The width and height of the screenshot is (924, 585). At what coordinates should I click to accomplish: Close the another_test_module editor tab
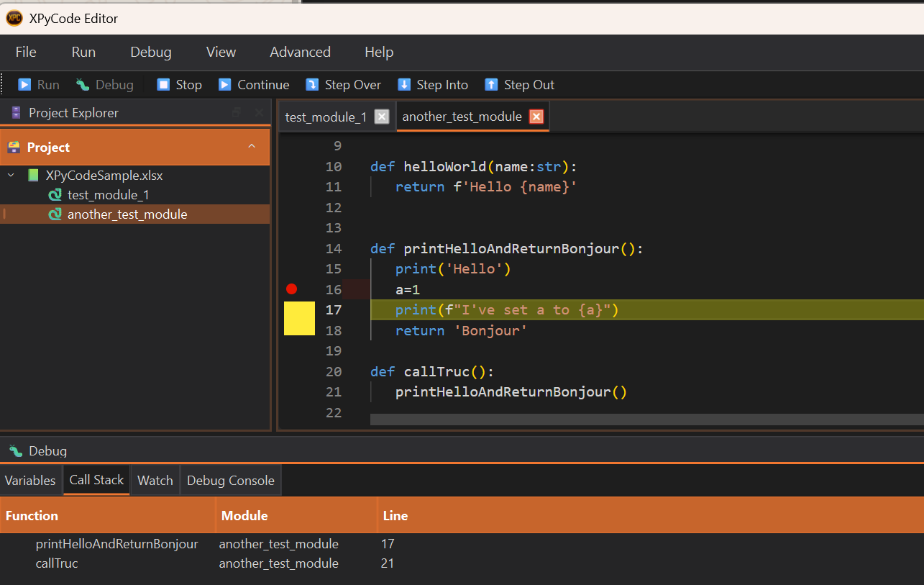(536, 117)
